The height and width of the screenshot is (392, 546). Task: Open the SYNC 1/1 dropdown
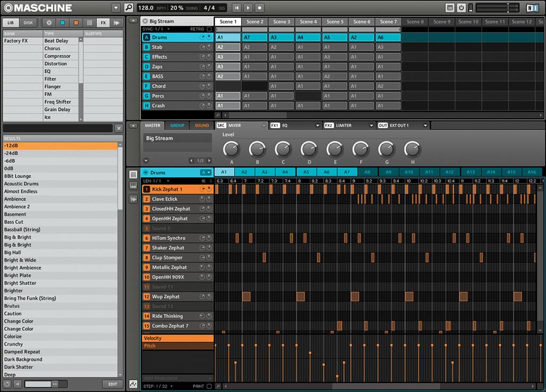pos(156,29)
